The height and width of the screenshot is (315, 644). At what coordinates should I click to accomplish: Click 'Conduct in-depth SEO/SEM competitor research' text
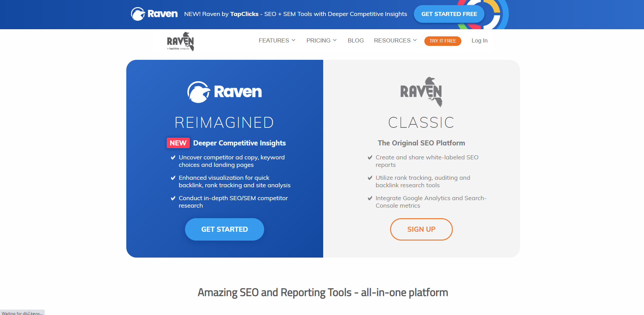[x=233, y=202]
